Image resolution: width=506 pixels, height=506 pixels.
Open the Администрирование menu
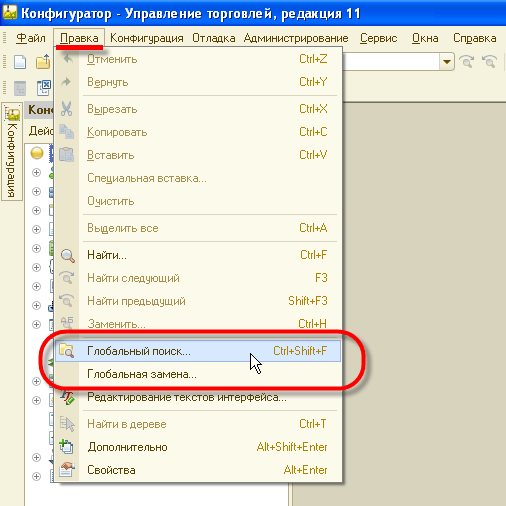coord(296,38)
